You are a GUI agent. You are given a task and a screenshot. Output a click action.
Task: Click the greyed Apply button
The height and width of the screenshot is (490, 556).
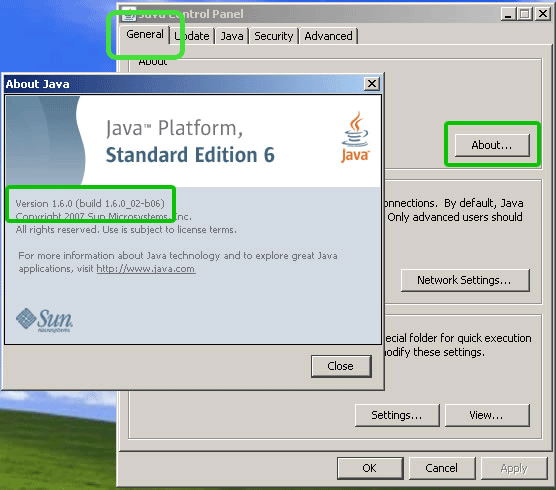click(514, 468)
